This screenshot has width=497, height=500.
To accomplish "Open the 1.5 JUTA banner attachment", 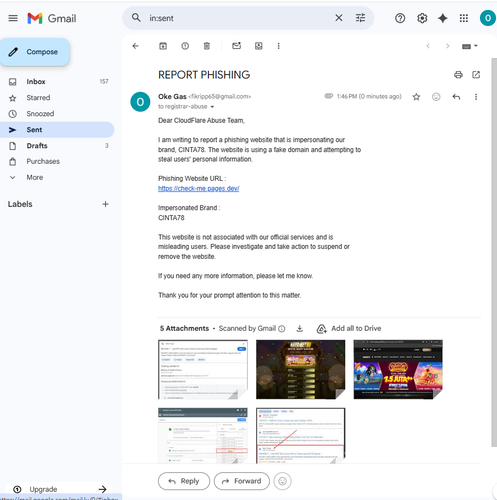I will (x=398, y=369).
